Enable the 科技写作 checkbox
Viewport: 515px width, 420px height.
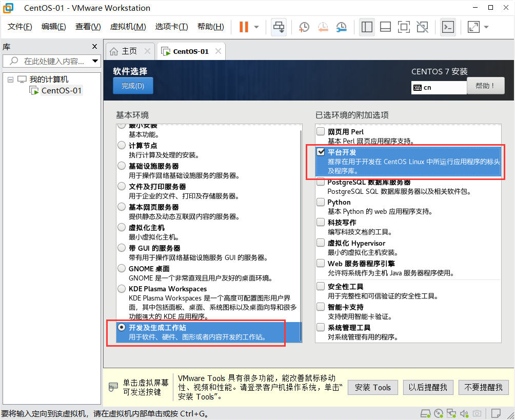coord(321,223)
